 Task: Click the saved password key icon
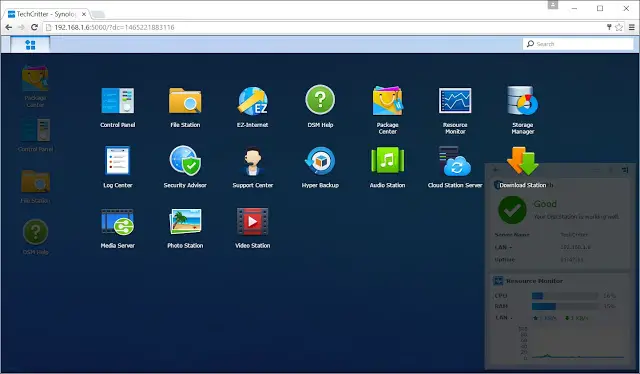[609, 27]
